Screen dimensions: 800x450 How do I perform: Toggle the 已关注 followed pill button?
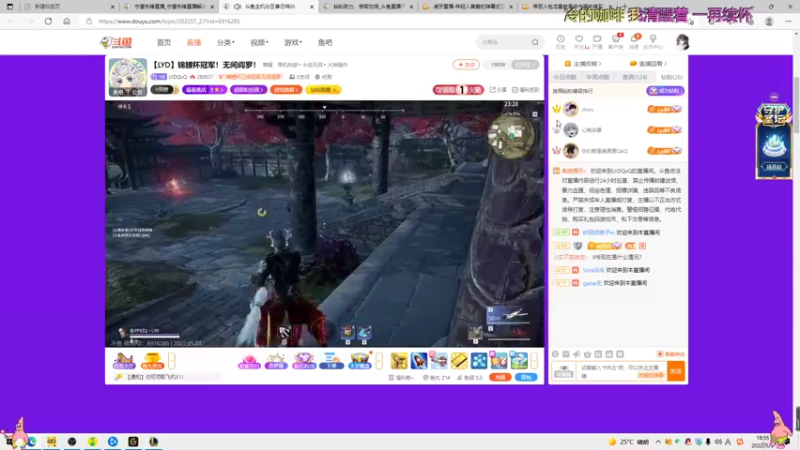point(525,65)
